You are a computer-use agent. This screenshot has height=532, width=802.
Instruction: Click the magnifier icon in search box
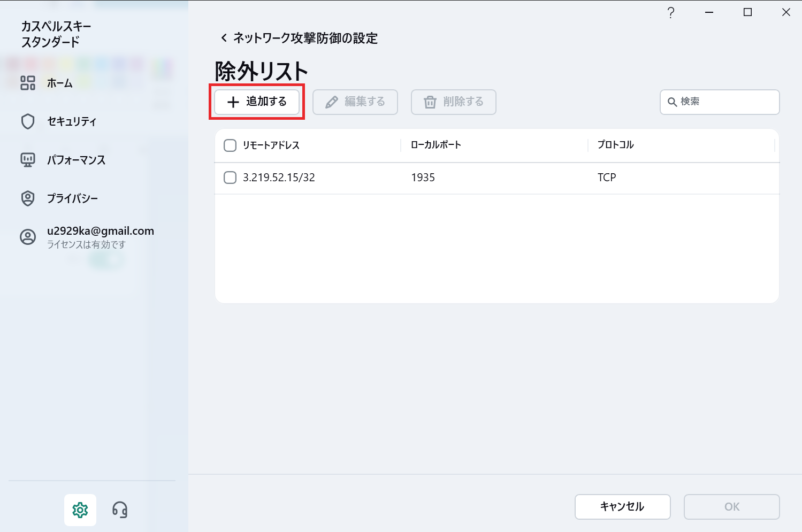pyautogui.click(x=673, y=102)
